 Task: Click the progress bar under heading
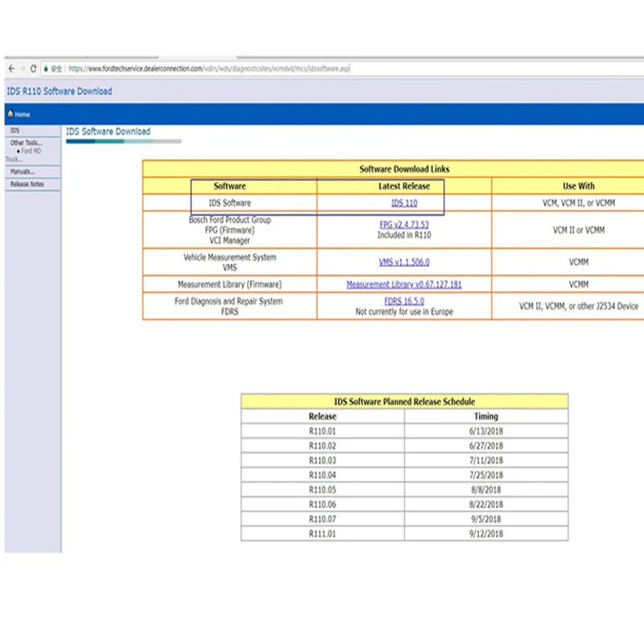(x=124, y=142)
